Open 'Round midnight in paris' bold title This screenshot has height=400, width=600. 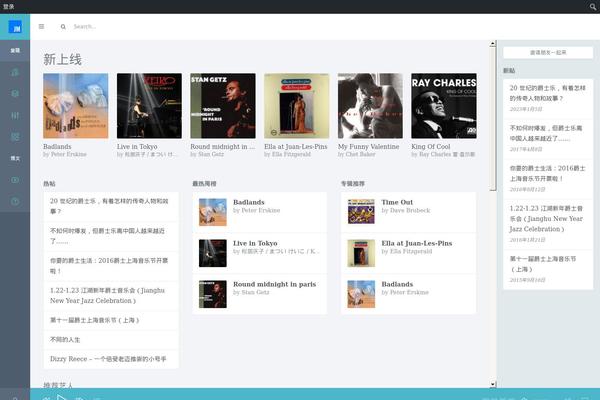point(274,284)
